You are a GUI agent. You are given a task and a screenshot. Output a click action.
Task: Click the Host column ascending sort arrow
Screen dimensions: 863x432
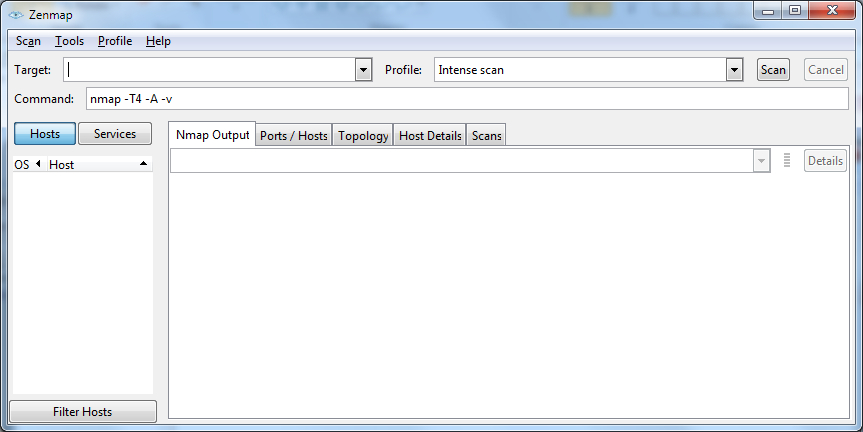click(143, 164)
